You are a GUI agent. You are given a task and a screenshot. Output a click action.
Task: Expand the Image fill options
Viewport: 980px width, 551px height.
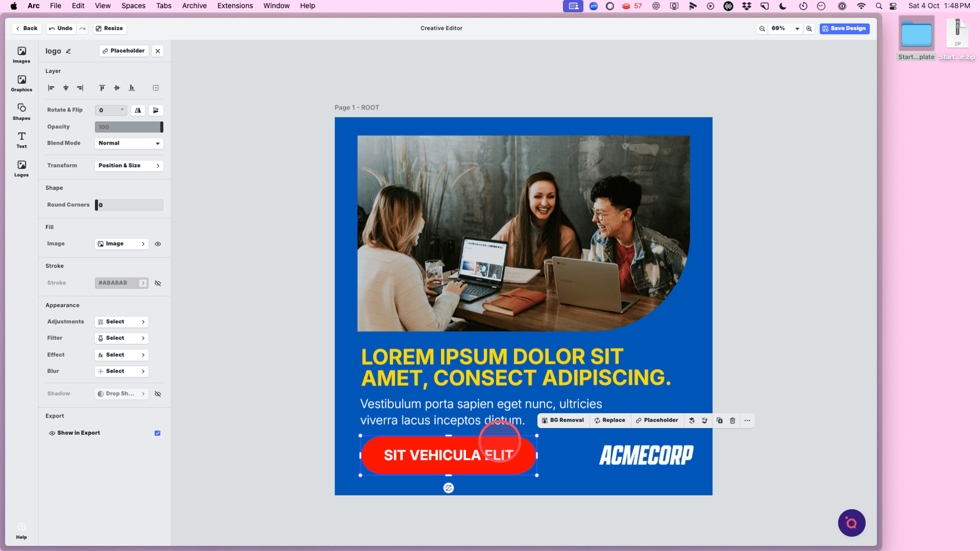122,244
